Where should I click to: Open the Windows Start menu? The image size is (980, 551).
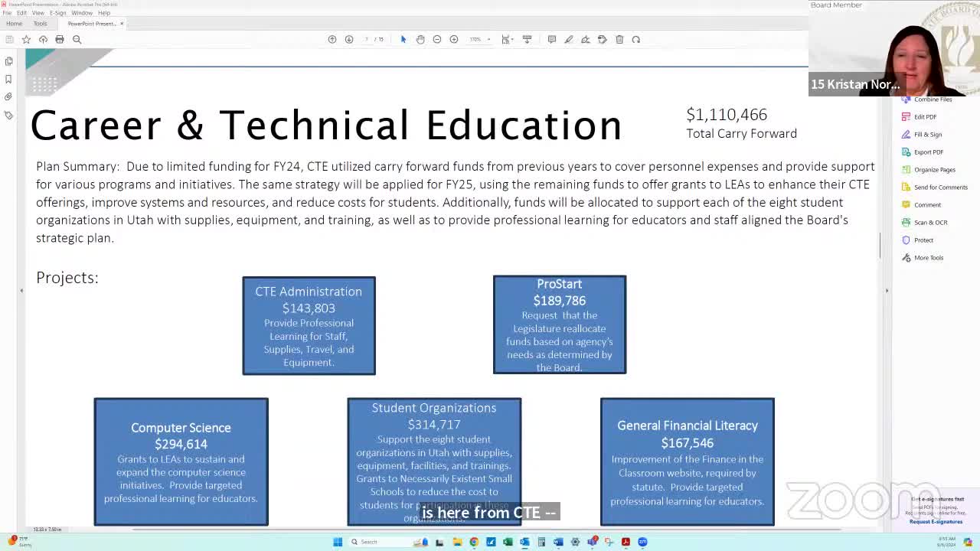coord(338,542)
